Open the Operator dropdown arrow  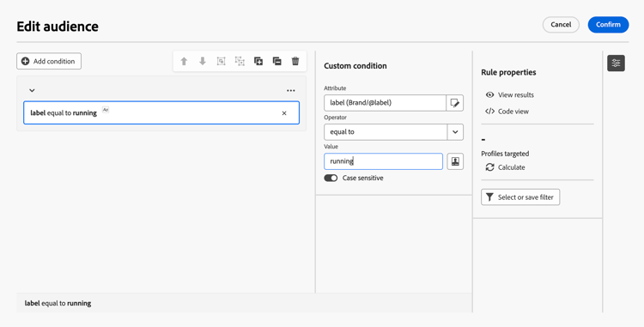455,132
